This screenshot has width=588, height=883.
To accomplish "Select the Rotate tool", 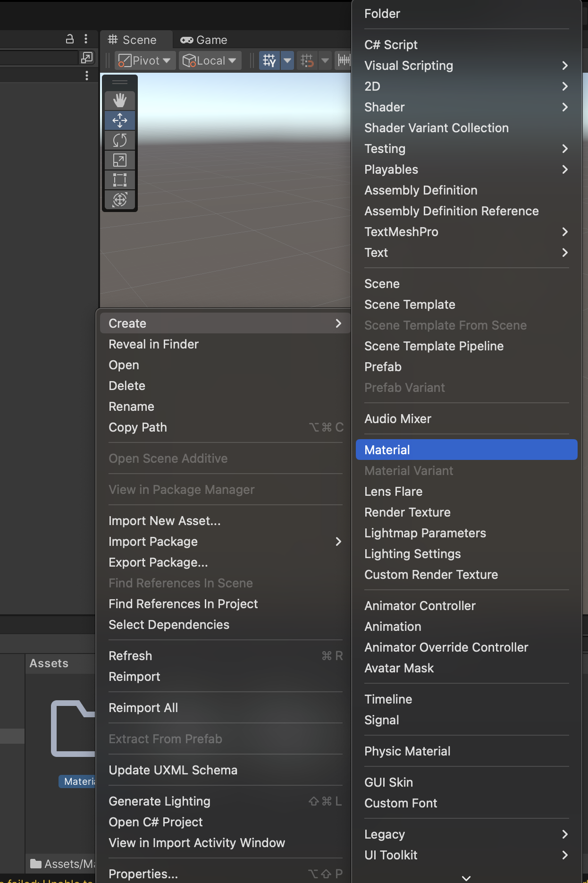I will [x=120, y=140].
